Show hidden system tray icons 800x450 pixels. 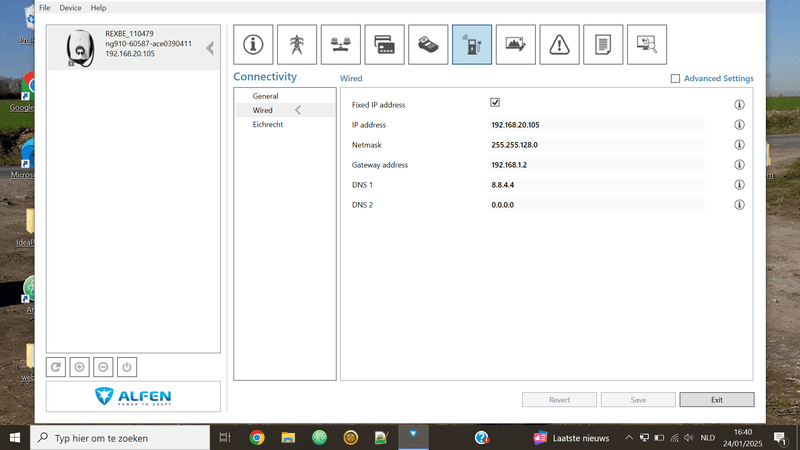629,438
